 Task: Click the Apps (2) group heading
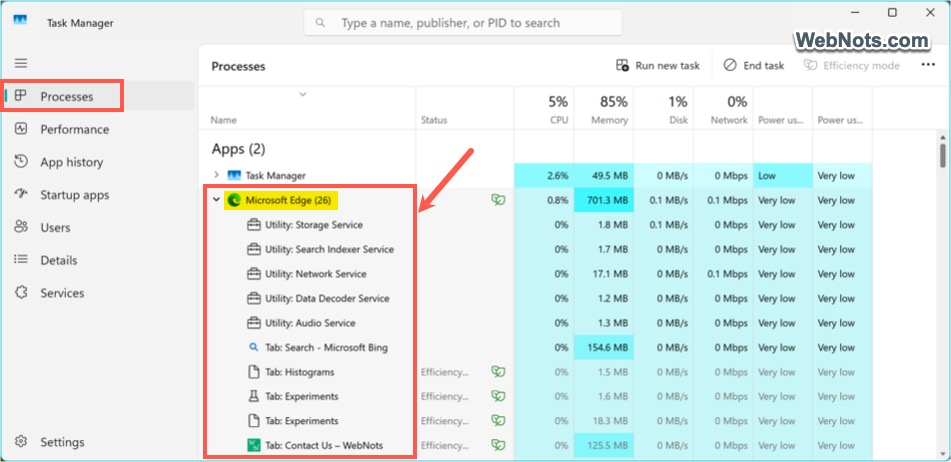point(238,149)
